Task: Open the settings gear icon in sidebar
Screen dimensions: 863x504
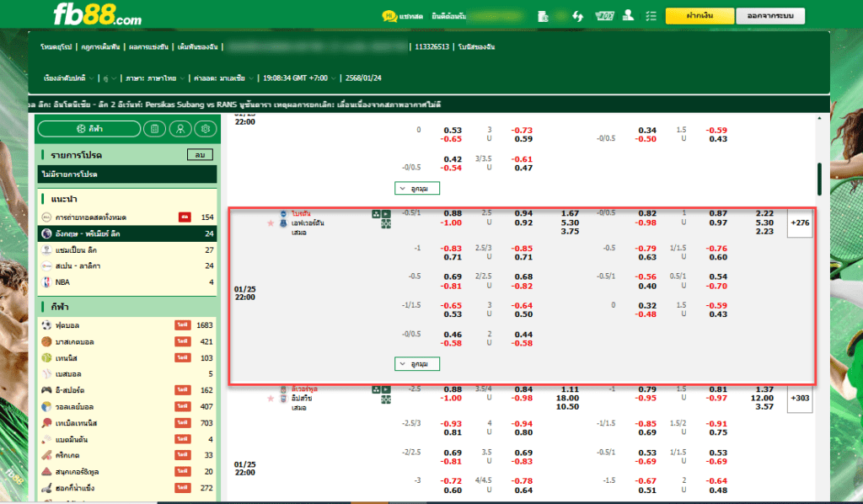Action: pos(206,129)
